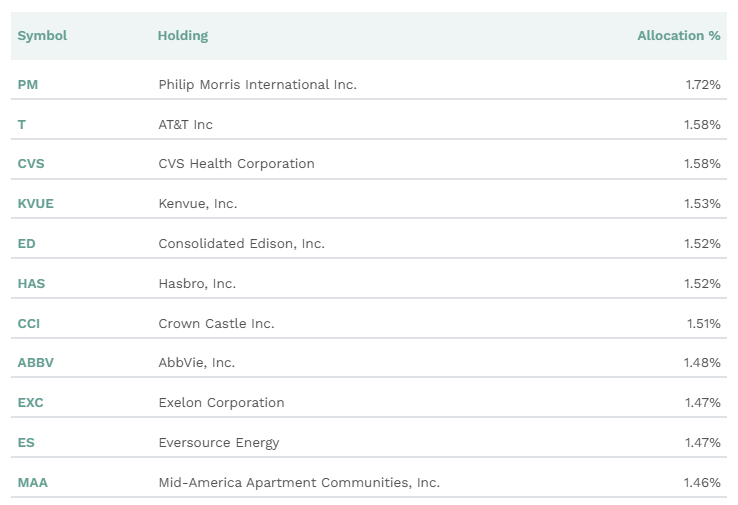Screen dimensions: 738x505
Task: Select the Mid-America Apartment Communities row name
Action: (x=298, y=482)
